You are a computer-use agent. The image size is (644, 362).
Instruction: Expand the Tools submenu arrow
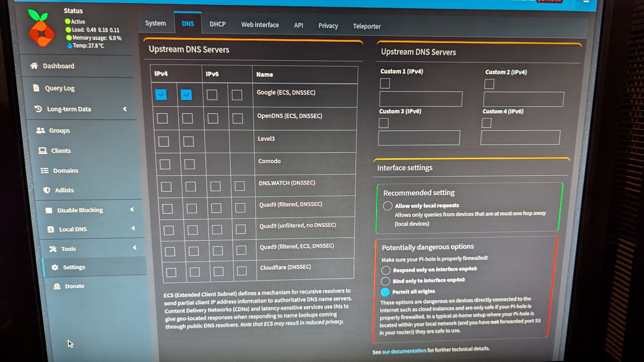click(135, 247)
